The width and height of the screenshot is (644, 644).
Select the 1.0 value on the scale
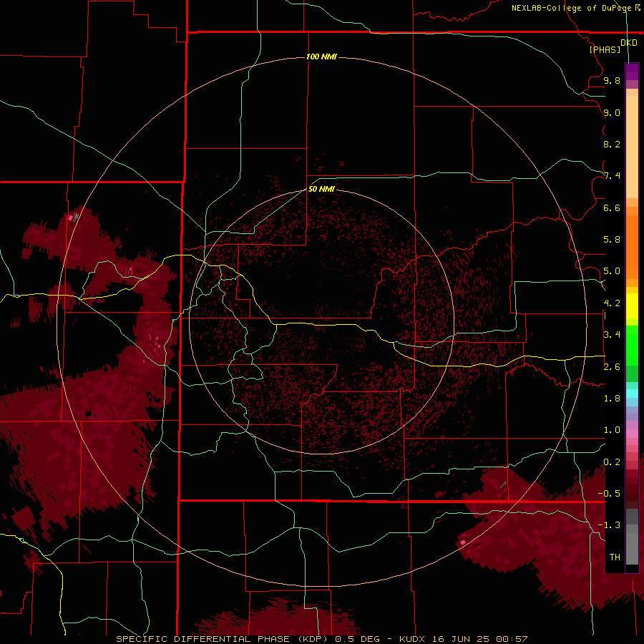click(x=612, y=430)
